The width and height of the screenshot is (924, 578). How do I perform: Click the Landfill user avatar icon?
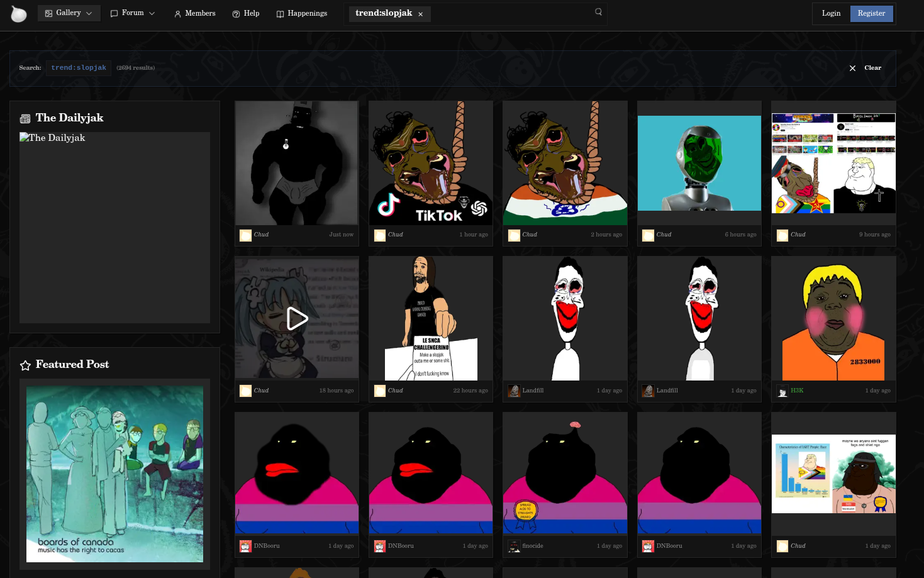click(514, 391)
